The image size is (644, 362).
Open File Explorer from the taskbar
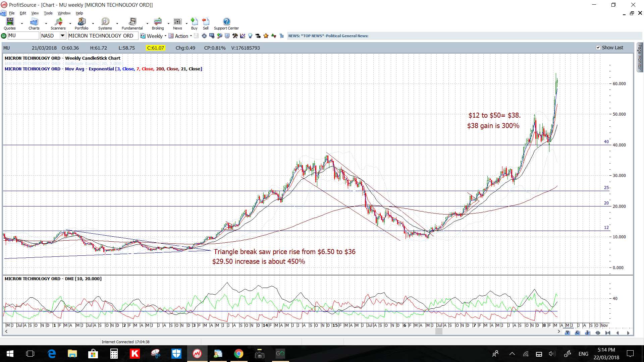72,354
